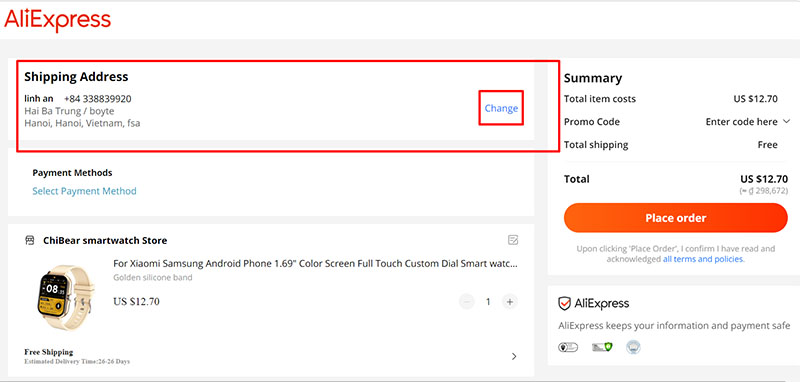Image resolution: width=800 pixels, height=382 pixels.
Task: Click the AliExpress shield checkmark icon
Action: pyautogui.click(x=564, y=304)
